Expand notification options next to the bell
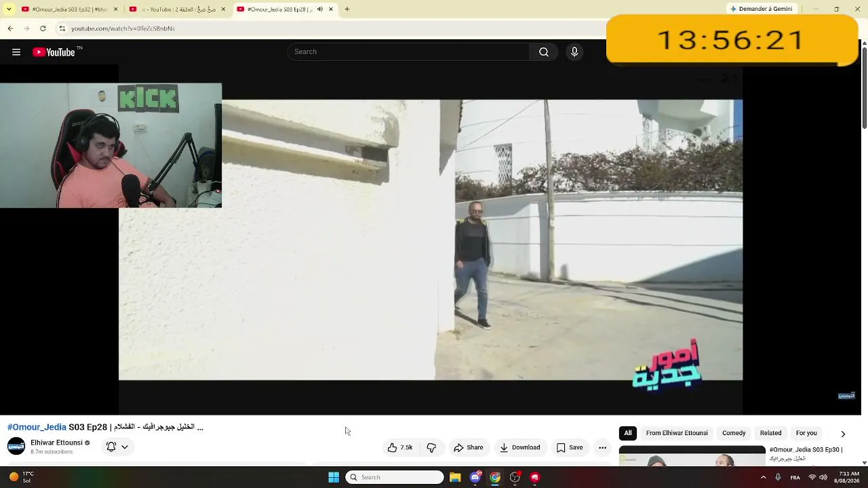This screenshot has height=488, width=868. [125, 447]
